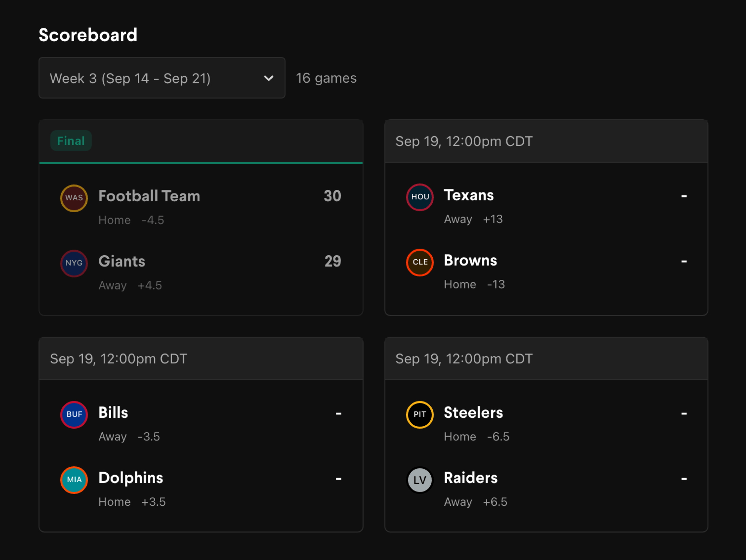The image size is (746, 560).
Task: Click the CLE Browns team badge
Action: (420, 262)
